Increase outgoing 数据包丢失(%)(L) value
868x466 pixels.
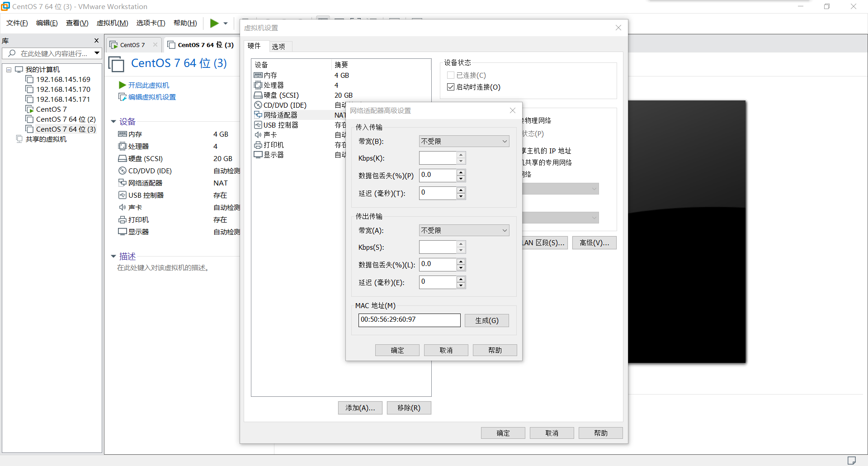pyautogui.click(x=461, y=262)
